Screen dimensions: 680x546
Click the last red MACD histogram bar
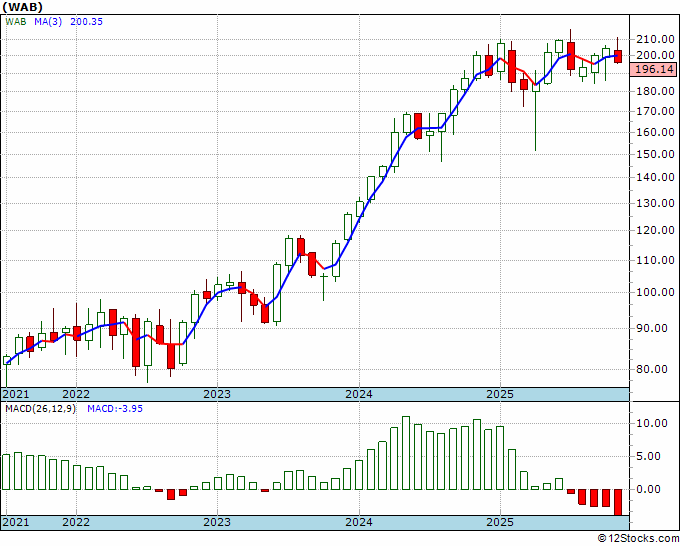pos(618,503)
